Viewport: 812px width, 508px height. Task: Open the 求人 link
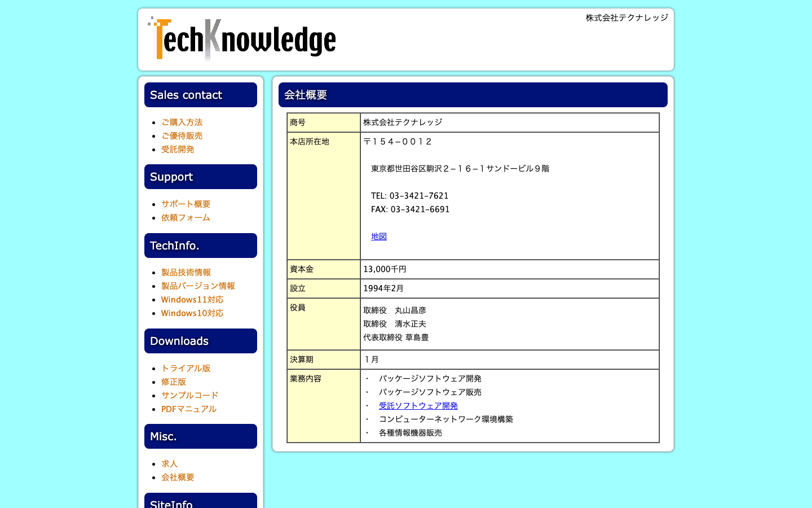click(x=169, y=463)
